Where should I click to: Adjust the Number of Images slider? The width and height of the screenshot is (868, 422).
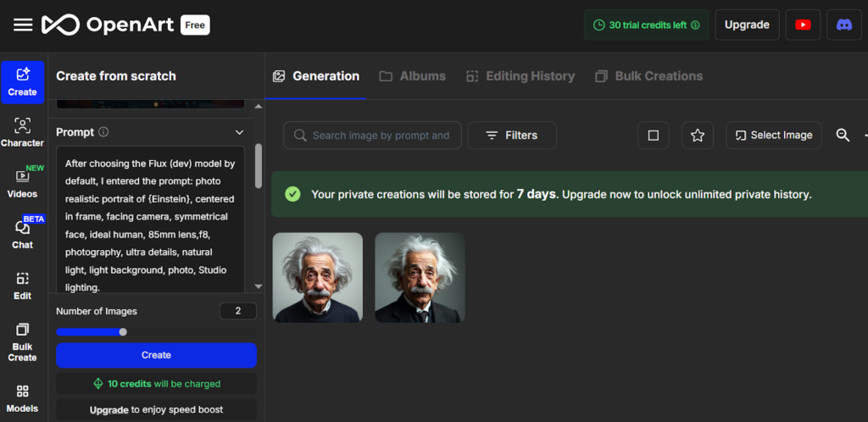[x=123, y=332]
